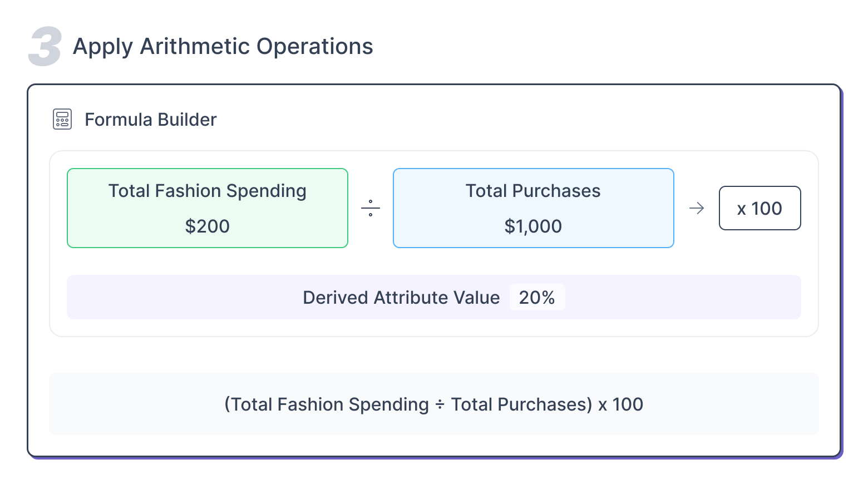Select the Total Purchases card label

click(x=533, y=191)
